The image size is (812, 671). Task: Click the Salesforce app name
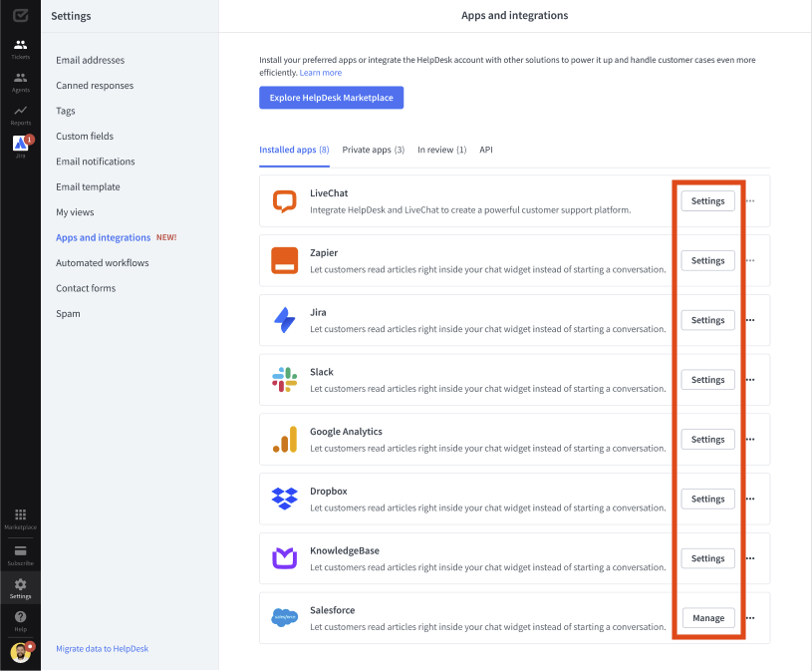[x=333, y=610]
